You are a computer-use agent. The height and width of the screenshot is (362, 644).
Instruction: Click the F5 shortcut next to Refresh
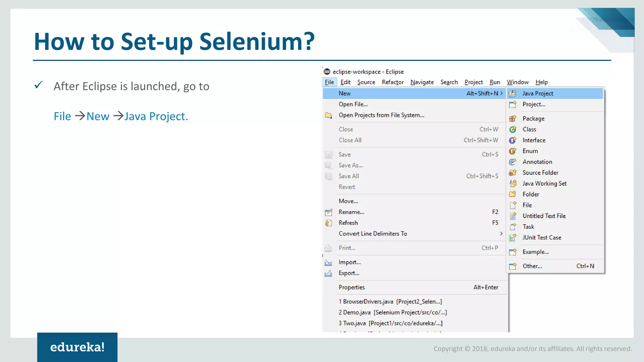(x=495, y=223)
